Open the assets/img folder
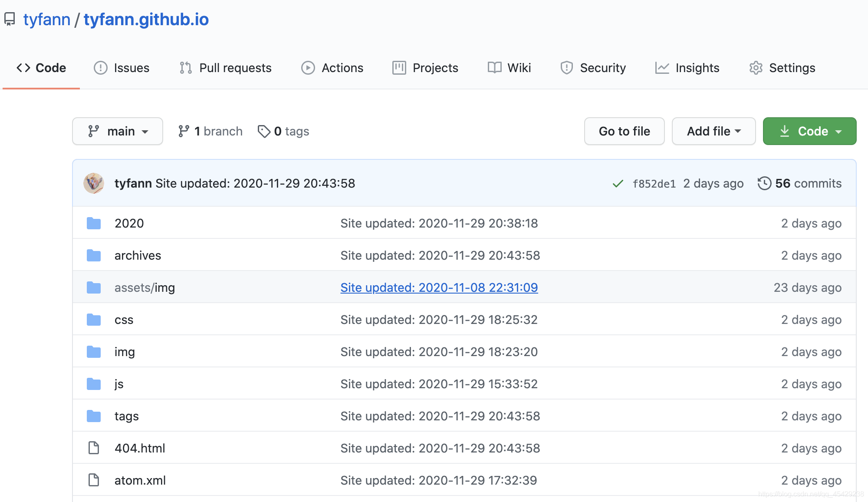868x502 pixels. coord(145,287)
